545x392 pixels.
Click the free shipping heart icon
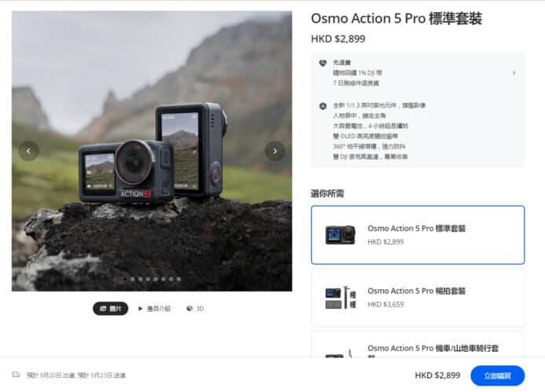point(323,63)
